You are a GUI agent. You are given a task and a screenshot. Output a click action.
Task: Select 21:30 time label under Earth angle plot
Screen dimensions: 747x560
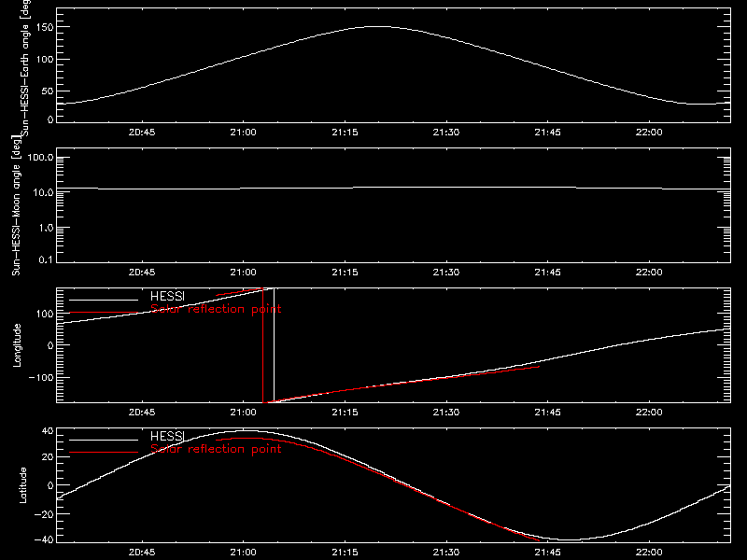(x=446, y=133)
